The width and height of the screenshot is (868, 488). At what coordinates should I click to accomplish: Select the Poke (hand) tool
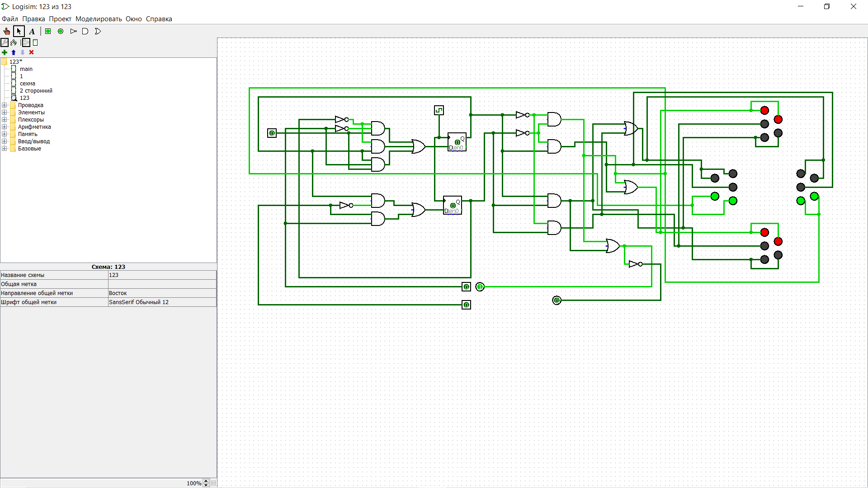[6, 31]
